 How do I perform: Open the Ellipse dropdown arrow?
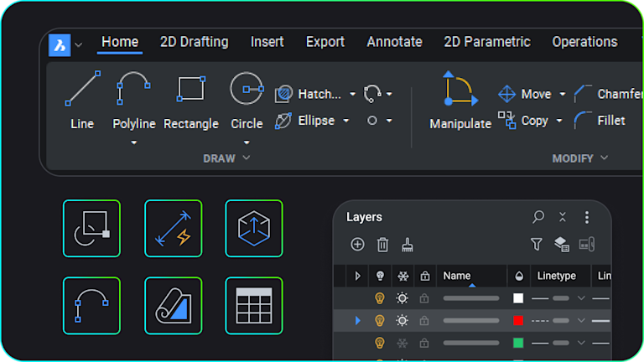pyautogui.click(x=345, y=121)
